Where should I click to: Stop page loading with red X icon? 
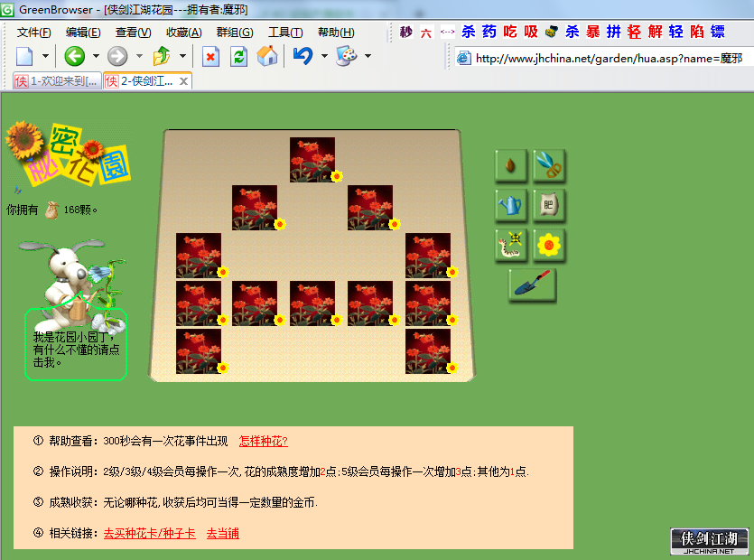coord(210,57)
